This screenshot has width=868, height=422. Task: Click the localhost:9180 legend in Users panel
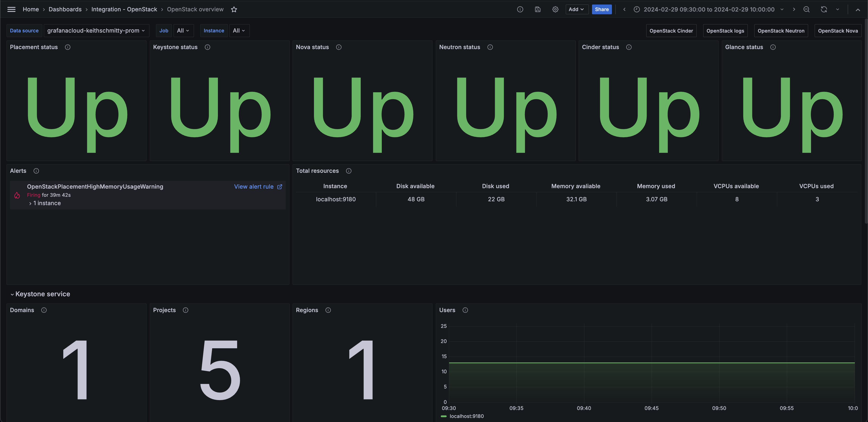click(466, 416)
